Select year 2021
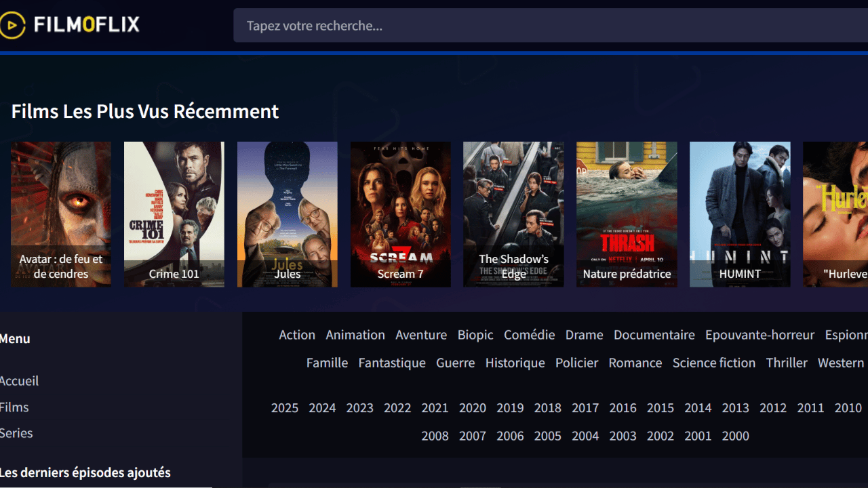Viewport: 868px width, 488px height. click(x=435, y=407)
